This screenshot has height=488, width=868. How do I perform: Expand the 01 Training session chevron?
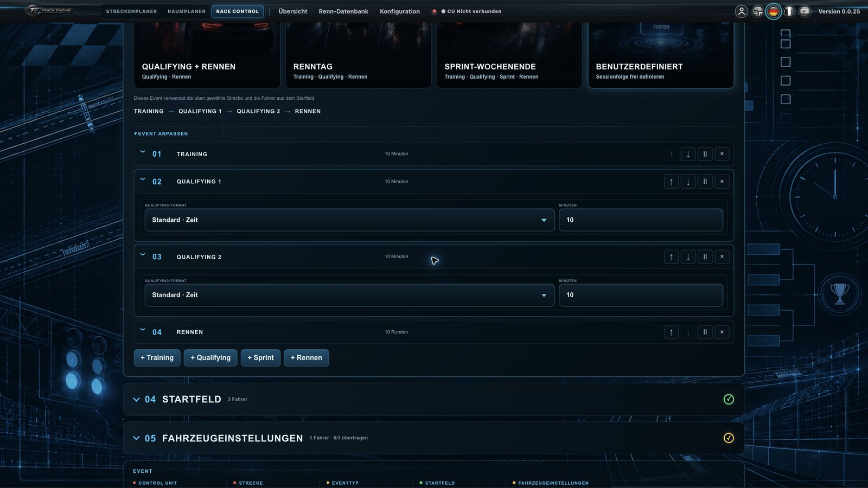point(143,152)
